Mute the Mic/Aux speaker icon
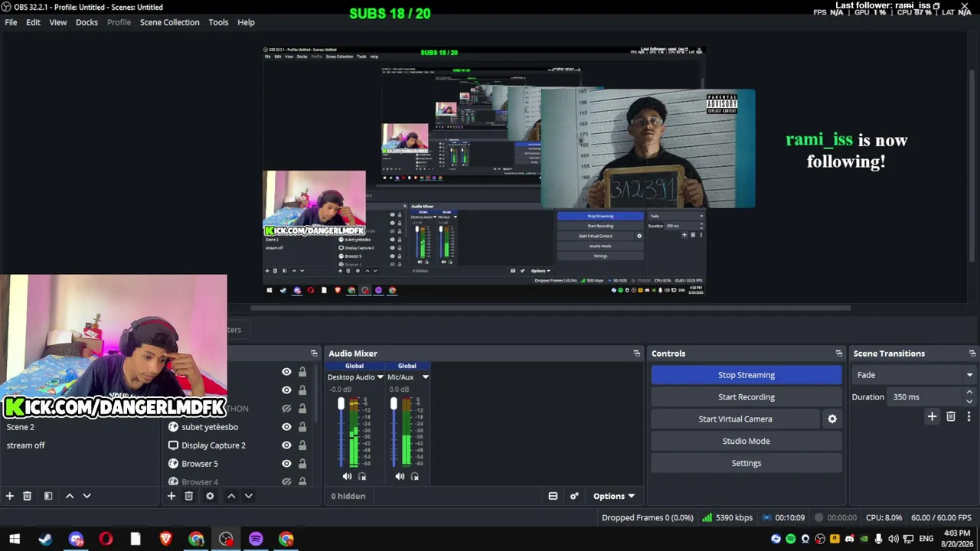This screenshot has width=980, height=551. click(x=400, y=476)
